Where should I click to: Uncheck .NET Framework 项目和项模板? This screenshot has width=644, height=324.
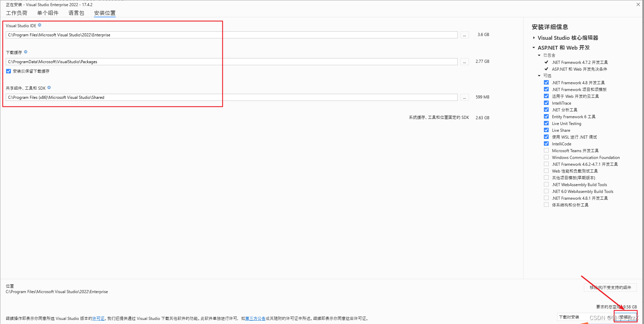(x=546, y=89)
